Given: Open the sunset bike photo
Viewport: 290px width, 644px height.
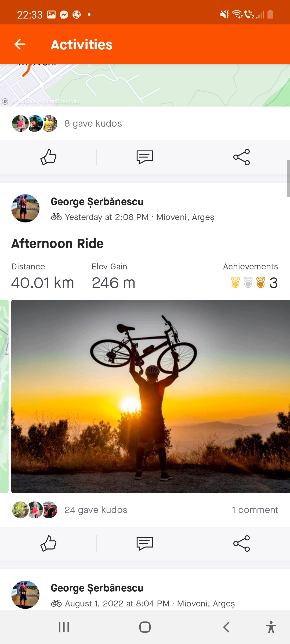Looking at the screenshot, I should [x=150, y=396].
